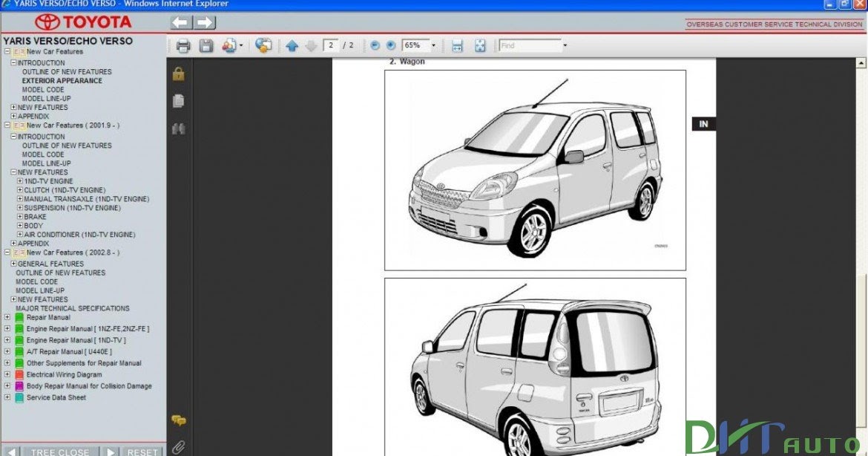
Task: Collapse the first INTRODUCTION node
Action: [14, 62]
